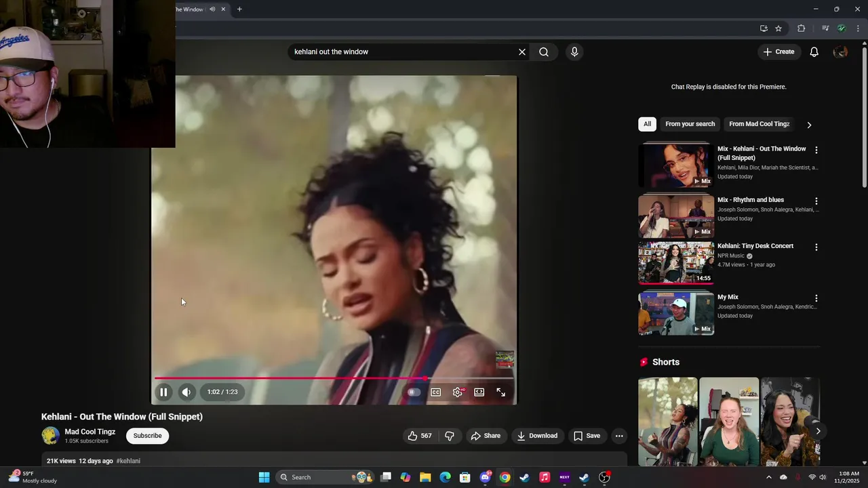Open more actions ellipsis below video
Screen dimensions: 868x488
coord(619,436)
